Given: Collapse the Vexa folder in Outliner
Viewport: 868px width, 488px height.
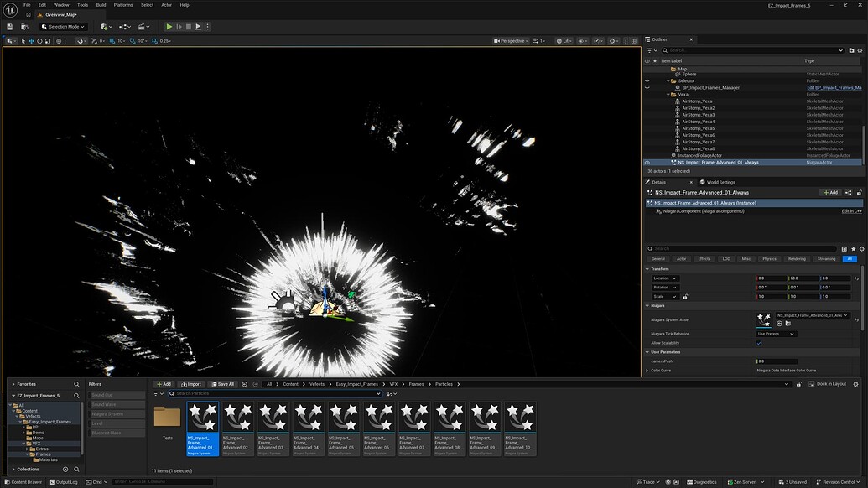Looking at the screenshot, I should 668,95.
